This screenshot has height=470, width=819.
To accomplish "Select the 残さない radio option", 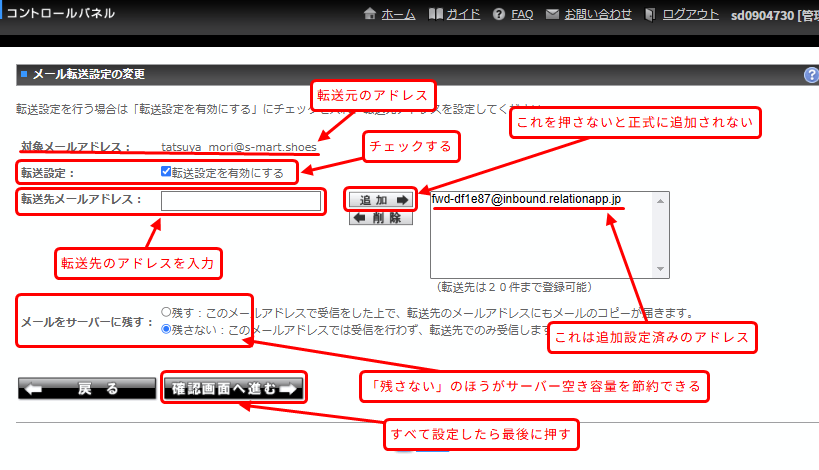I will click(x=166, y=327).
